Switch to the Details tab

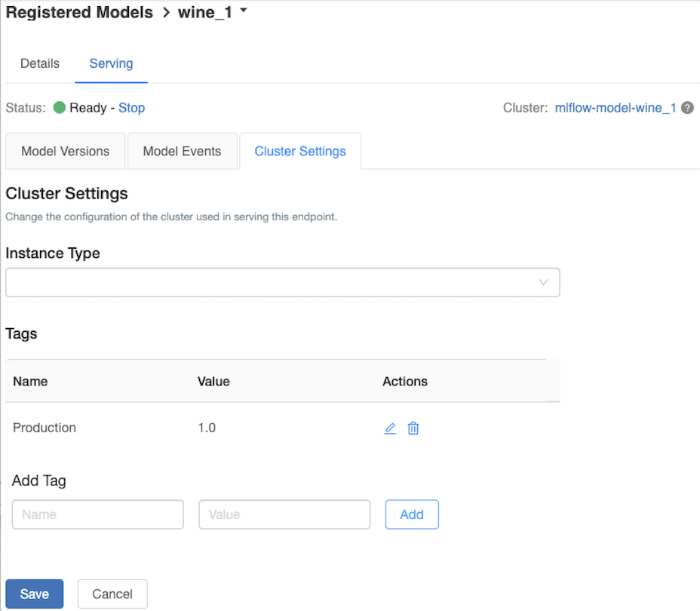pos(39,63)
